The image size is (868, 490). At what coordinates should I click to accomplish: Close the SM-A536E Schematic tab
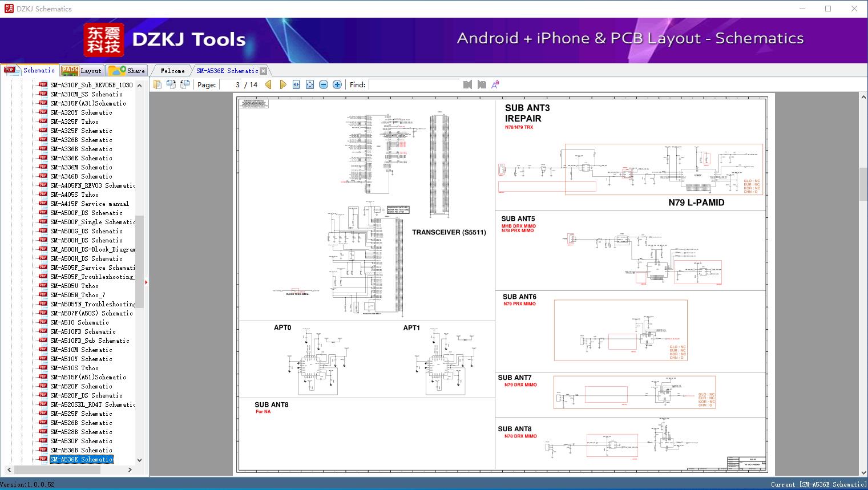click(263, 71)
